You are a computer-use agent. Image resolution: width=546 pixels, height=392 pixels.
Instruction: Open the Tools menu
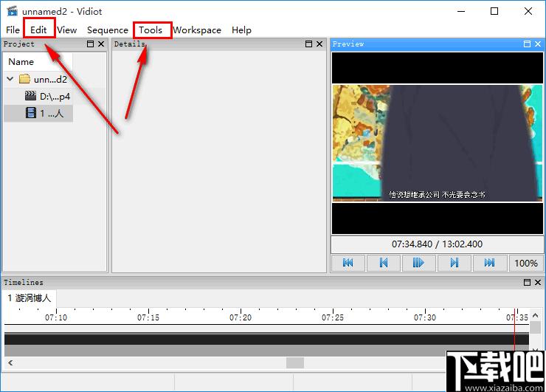[x=151, y=30]
